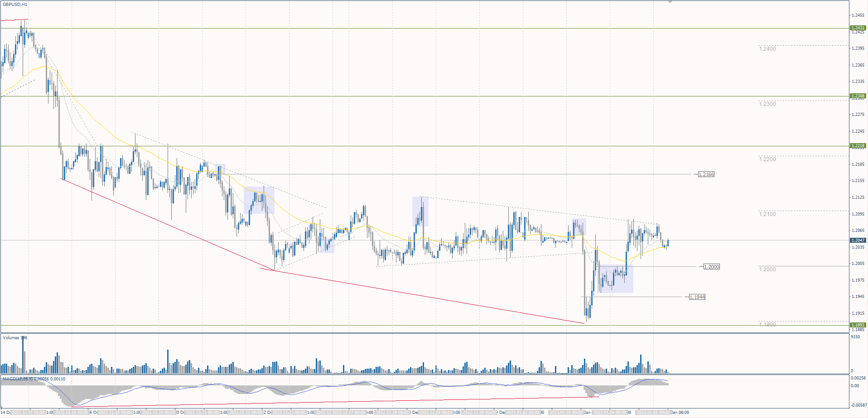
Task: Click the 1.2185 price axis value
Action: [858, 164]
